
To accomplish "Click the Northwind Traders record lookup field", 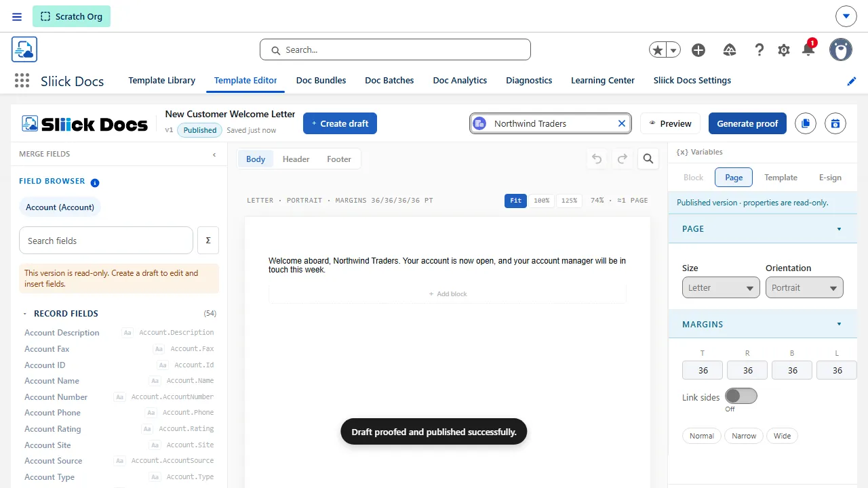I will click(x=551, y=123).
